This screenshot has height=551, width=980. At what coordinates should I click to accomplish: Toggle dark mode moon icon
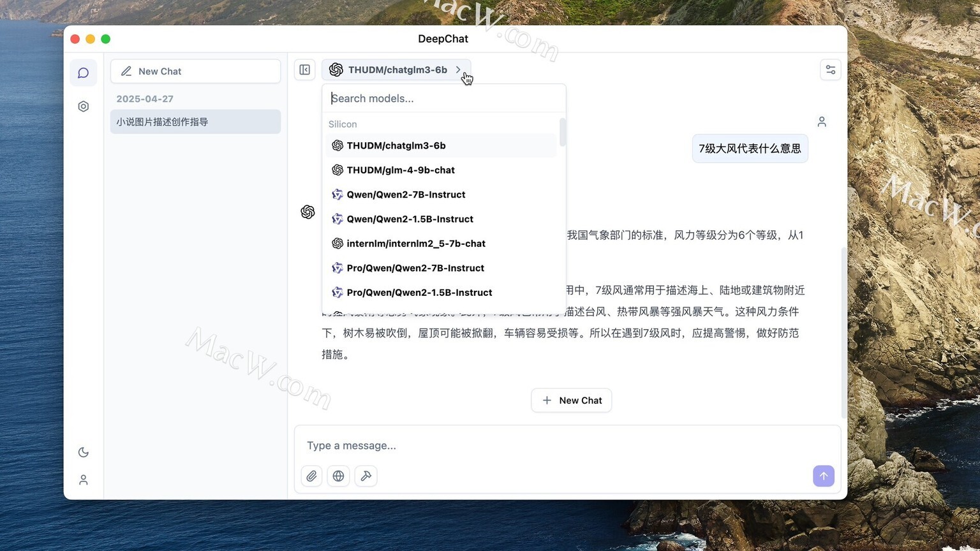[84, 452]
